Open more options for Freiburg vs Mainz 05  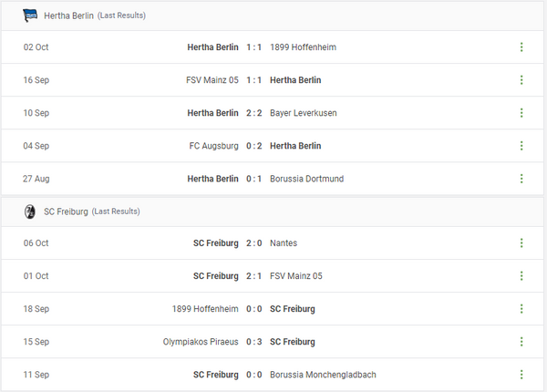(x=521, y=276)
